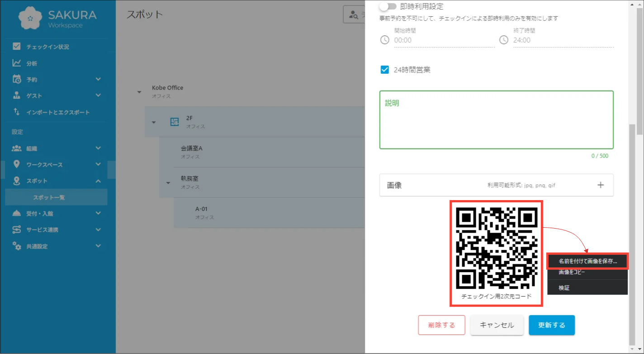Select the 執務室 spot row
The image size is (644, 354).
(262, 182)
